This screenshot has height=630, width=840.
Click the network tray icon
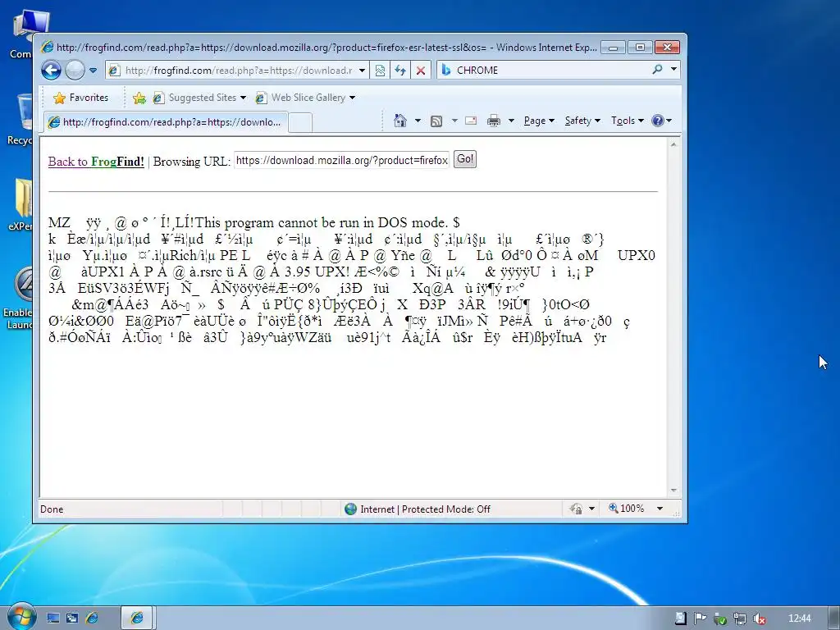click(x=740, y=619)
